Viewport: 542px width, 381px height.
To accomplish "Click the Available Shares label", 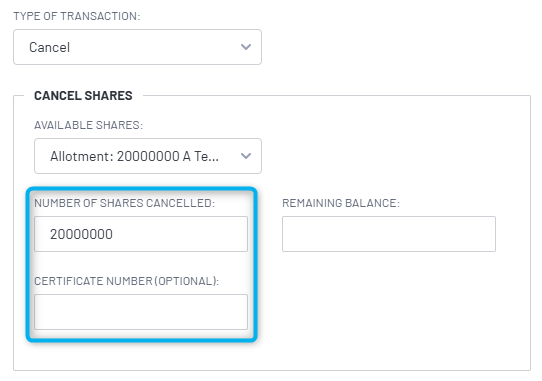I will [88, 125].
